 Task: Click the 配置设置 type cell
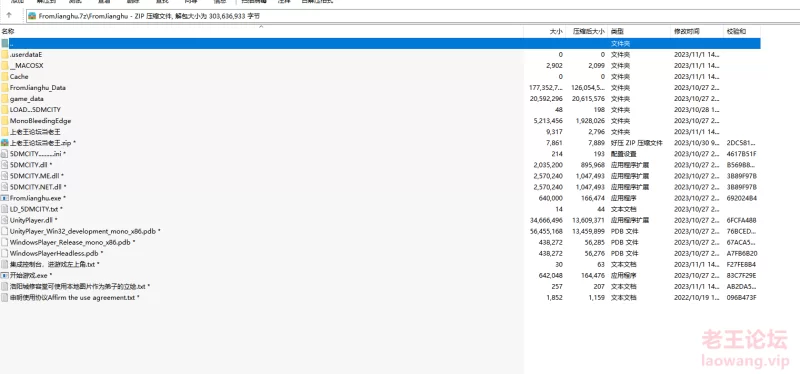click(623, 154)
